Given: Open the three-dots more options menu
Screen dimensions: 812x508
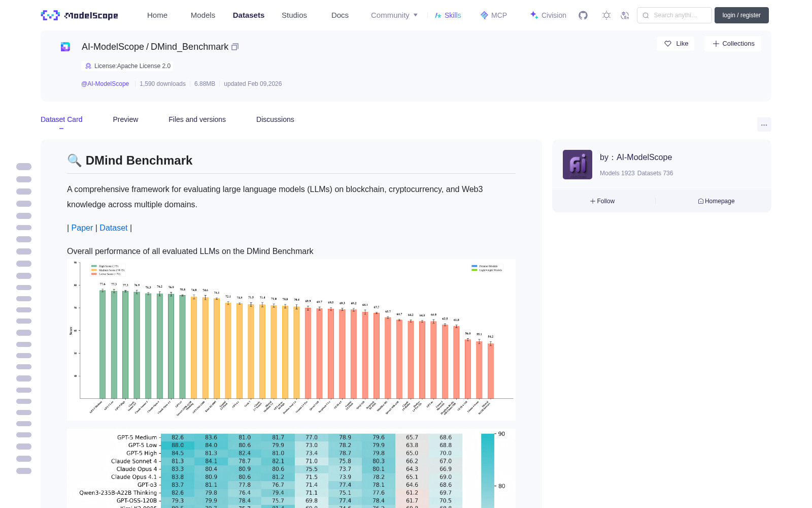Looking at the screenshot, I should (764, 124).
